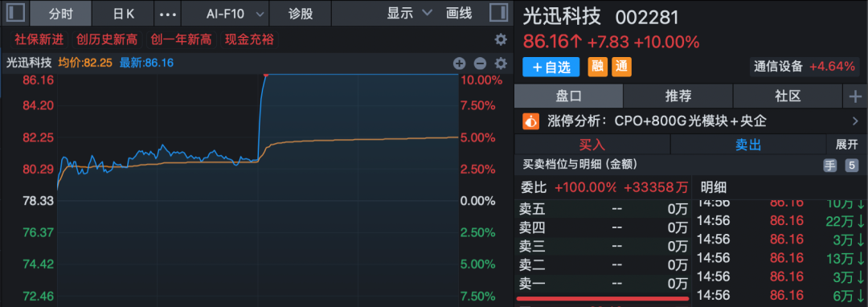Open the 显示 display dropdown

409,14
